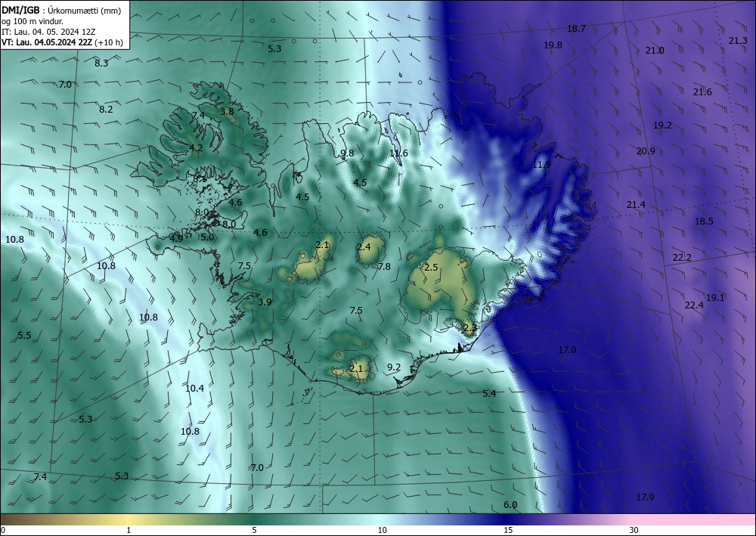This screenshot has width=756, height=536.
Task: Click the 5.5 value at the west edge
Action: pos(24,336)
